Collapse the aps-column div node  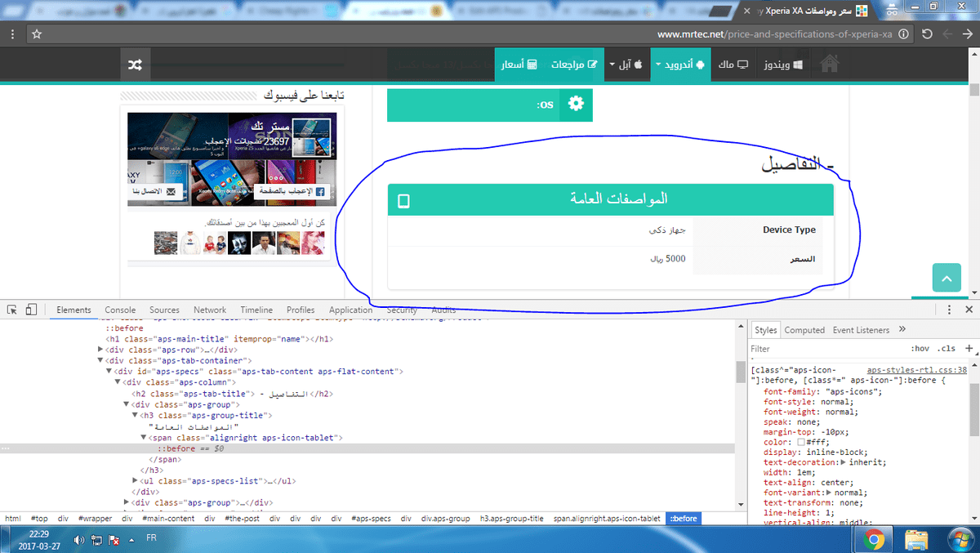118,382
